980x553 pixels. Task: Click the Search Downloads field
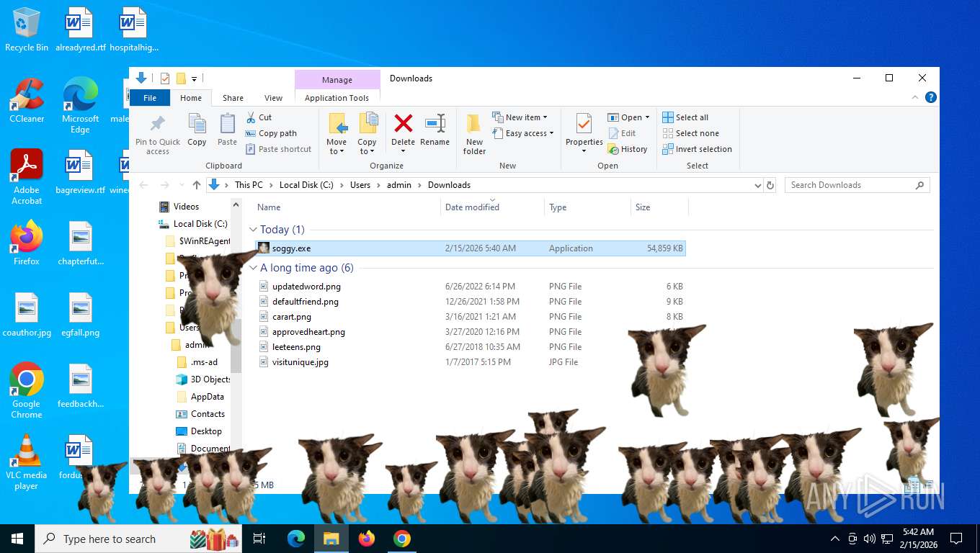coord(857,185)
